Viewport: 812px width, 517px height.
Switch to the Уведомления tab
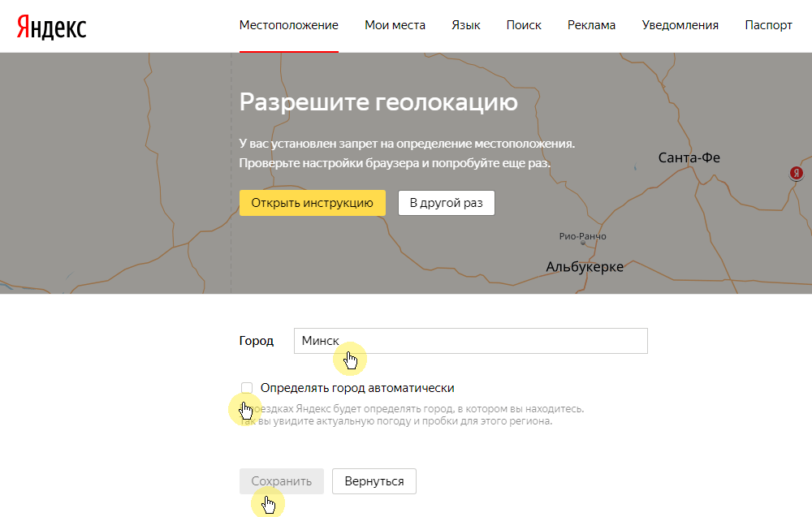(x=680, y=25)
